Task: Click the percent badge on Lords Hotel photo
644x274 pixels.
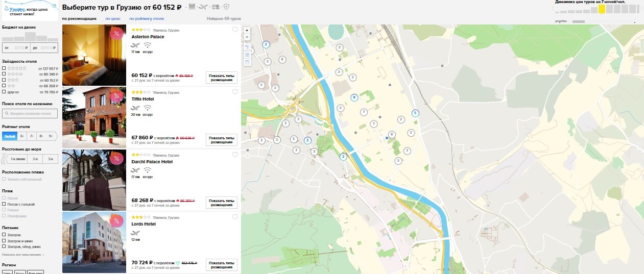Action: click(x=117, y=220)
